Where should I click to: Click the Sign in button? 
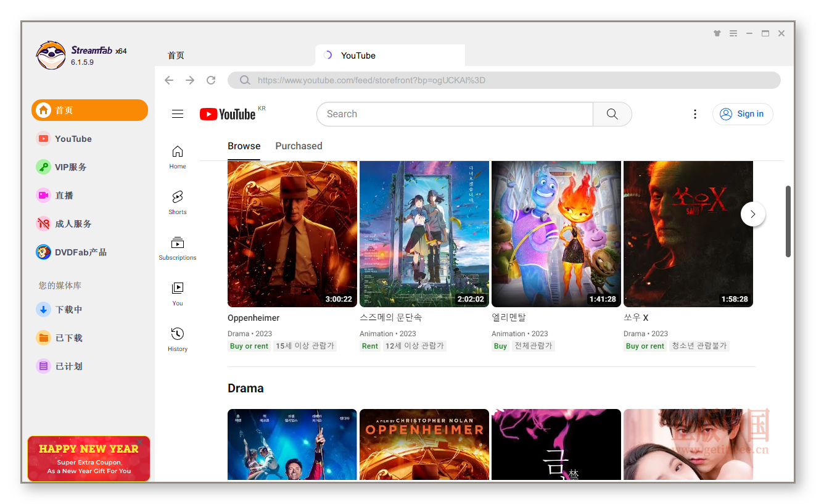coord(743,114)
